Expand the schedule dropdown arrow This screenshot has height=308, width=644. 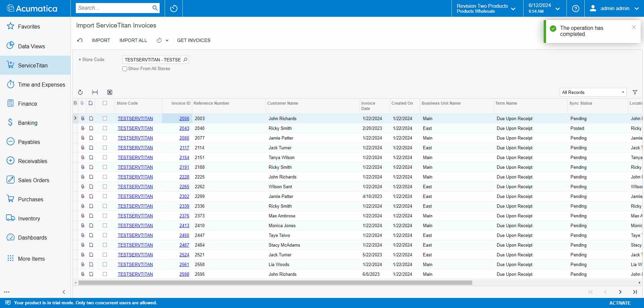click(x=167, y=40)
